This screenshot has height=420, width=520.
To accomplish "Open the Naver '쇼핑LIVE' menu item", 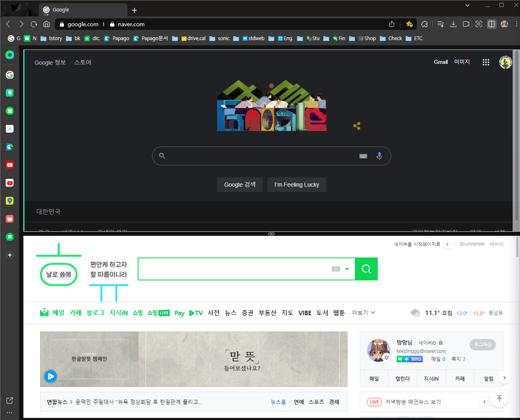I will tap(159, 313).
